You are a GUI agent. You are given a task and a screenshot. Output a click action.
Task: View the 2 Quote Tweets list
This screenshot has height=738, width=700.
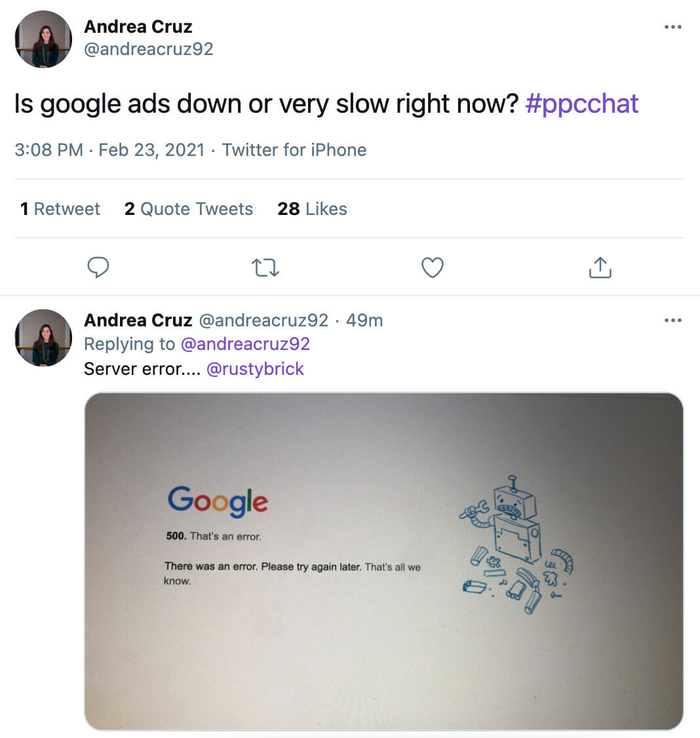coord(189,209)
